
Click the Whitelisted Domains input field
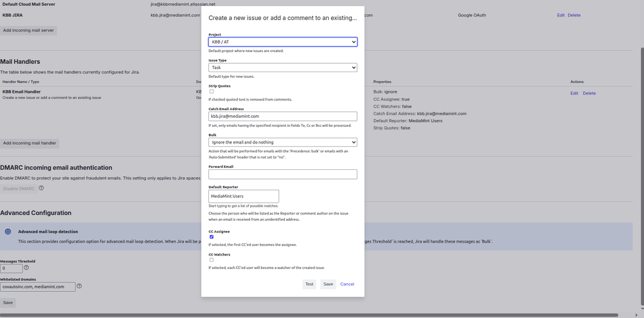[38, 287]
